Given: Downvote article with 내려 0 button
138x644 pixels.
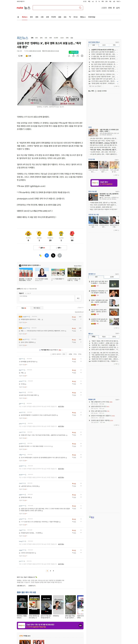Looking at the screenshot, I should click(58, 248).
